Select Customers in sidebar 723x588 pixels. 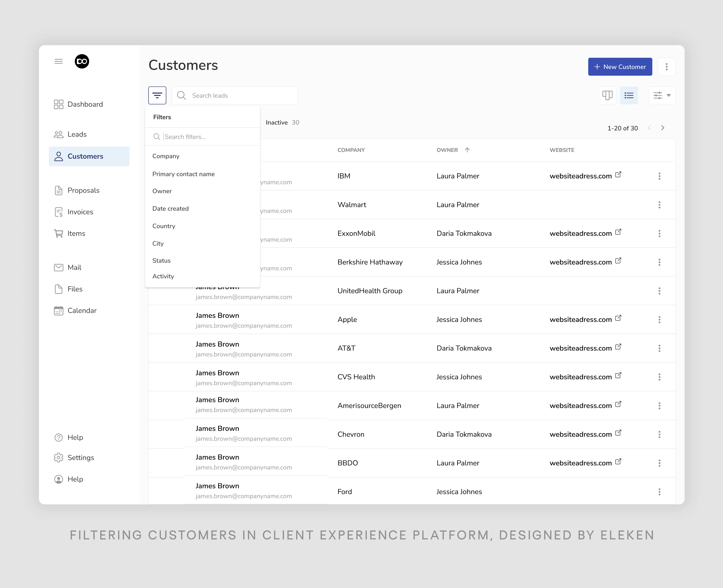coord(89,156)
